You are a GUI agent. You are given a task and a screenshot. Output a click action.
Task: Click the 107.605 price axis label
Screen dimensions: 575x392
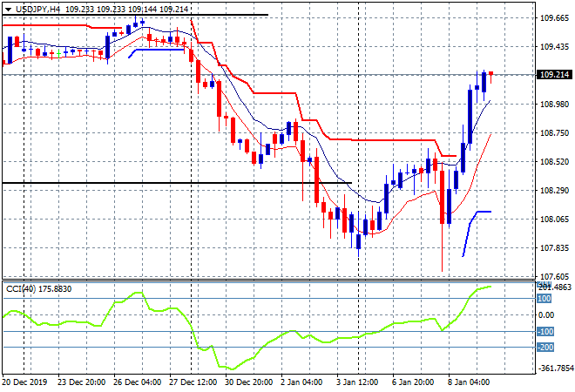554,276
